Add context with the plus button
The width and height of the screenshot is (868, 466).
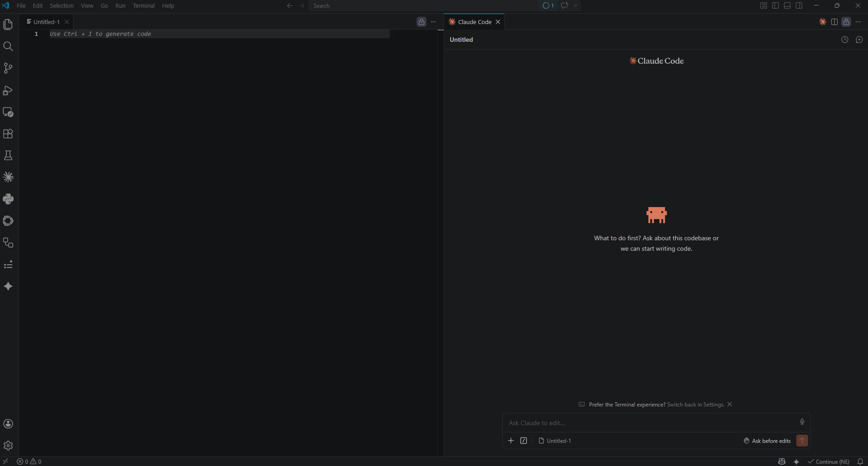[511, 441]
